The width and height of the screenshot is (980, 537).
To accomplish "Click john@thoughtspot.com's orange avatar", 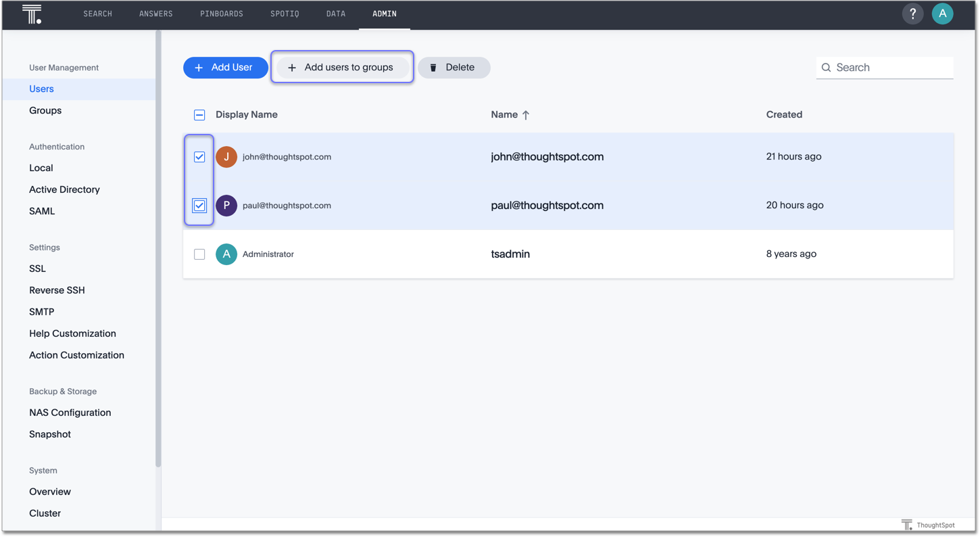I will pyautogui.click(x=226, y=156).
